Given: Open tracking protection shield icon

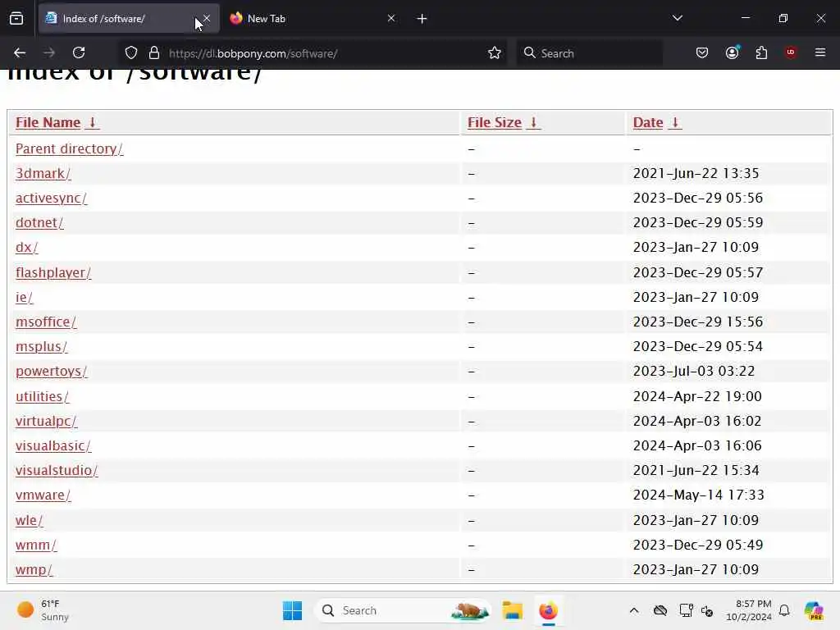Looking at the screenshot, I should point(131,53).
